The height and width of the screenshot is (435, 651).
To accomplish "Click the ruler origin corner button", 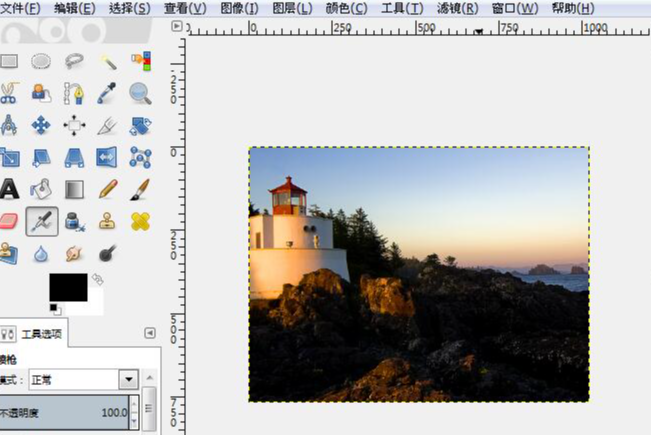I will click(178, 27).
